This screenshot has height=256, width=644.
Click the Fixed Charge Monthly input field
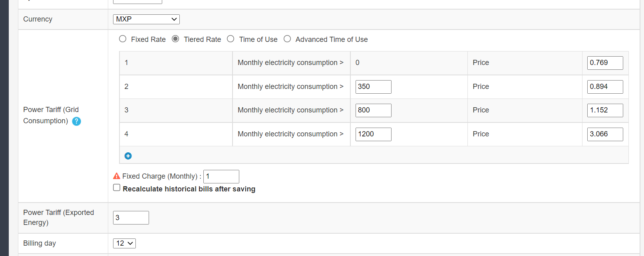(x=221, y=176)
